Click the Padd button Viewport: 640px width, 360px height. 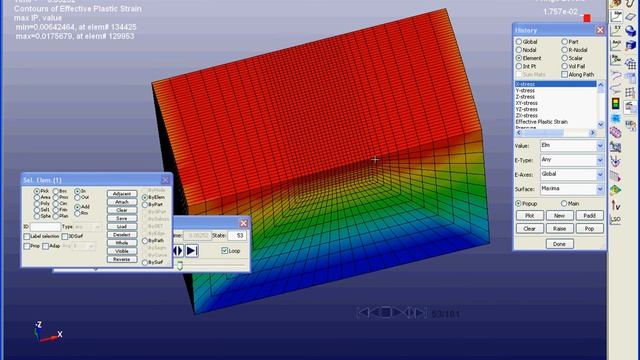tap(589, 216)
